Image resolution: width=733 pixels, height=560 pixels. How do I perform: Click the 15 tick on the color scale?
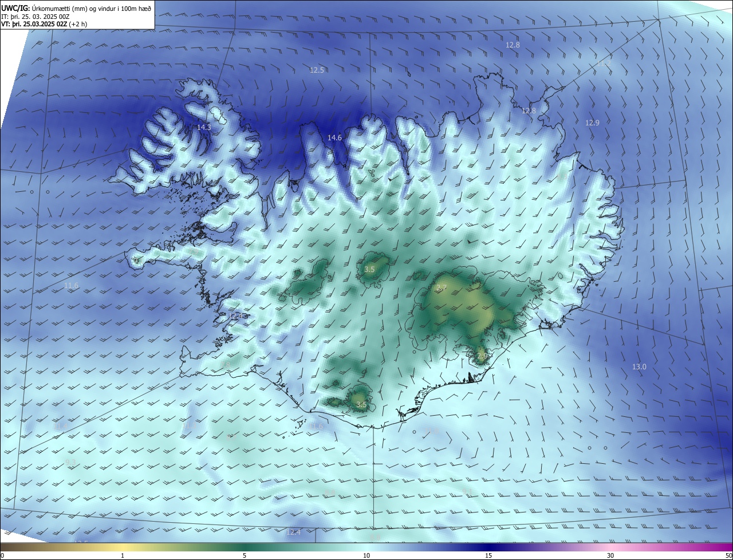pyautogui.click(x=488, y=555)
